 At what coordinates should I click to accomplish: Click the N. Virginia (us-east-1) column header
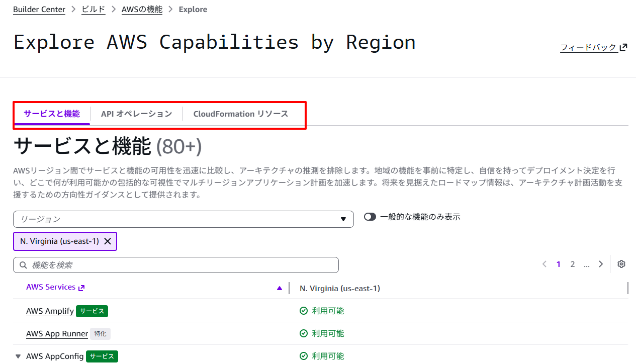tap(340, 288)
